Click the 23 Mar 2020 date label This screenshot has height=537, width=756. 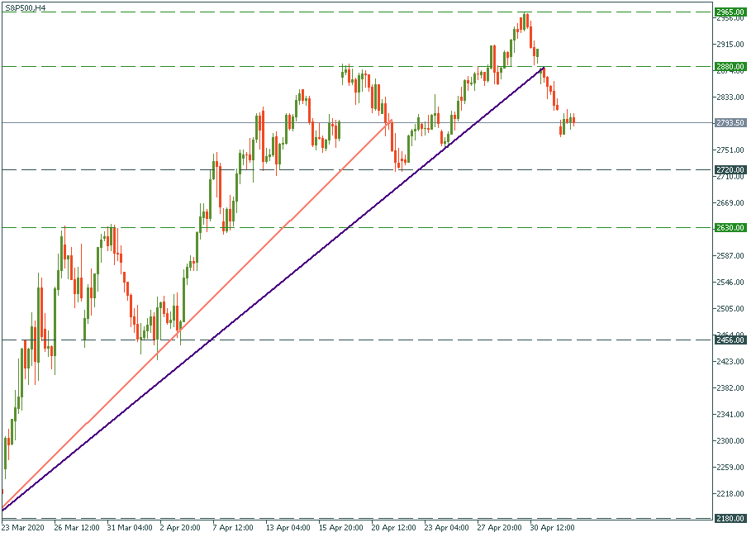tap(24, 526)
